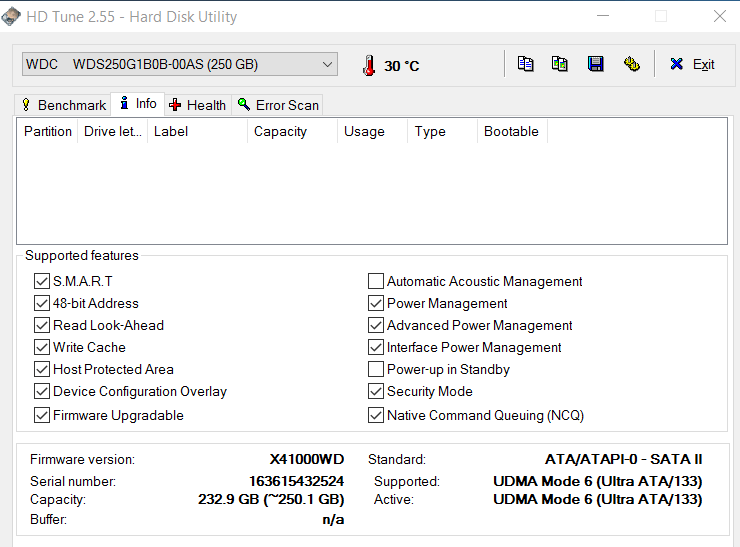Click the HD Tune app icon in title bar
Screen dimensions: 740x547
[11, 16]
